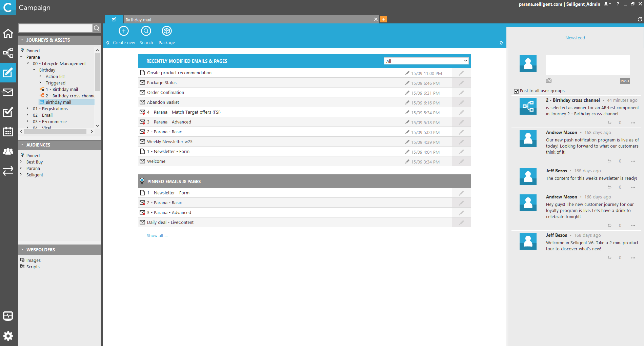Expand the 01 - Registrations folder

click(27, 109)
